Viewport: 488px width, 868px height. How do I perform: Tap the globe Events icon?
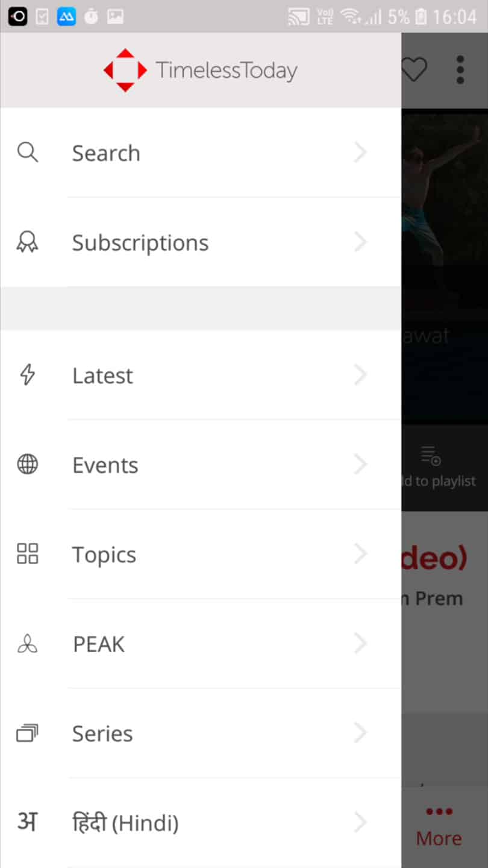(28, 464)
